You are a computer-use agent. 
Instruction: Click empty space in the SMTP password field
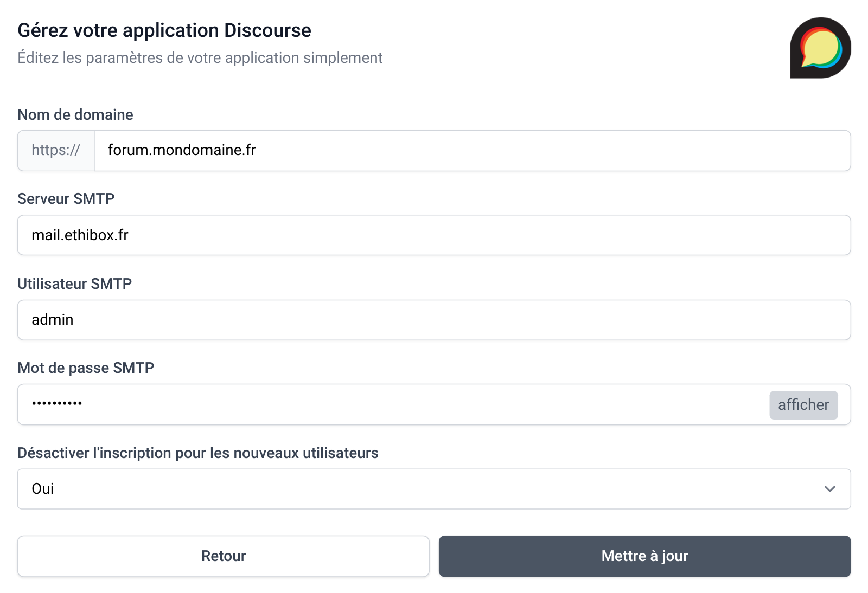423,405
